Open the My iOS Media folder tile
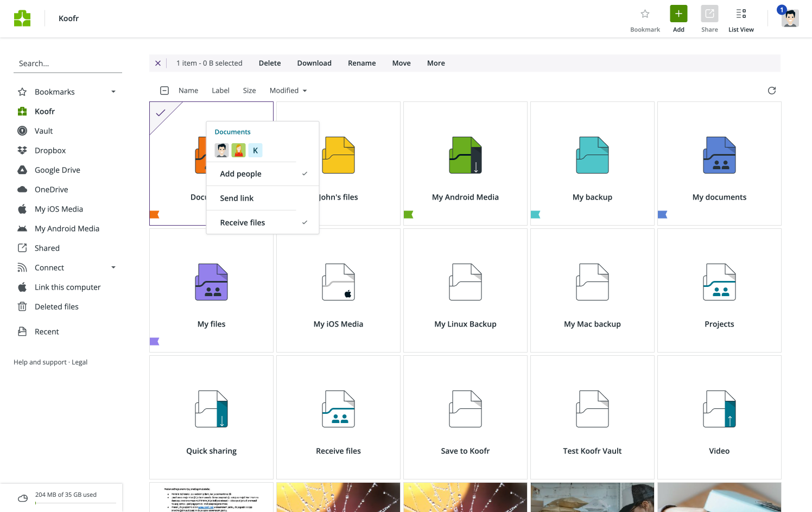This screenshot has height=512, width=812. [338, 290]
